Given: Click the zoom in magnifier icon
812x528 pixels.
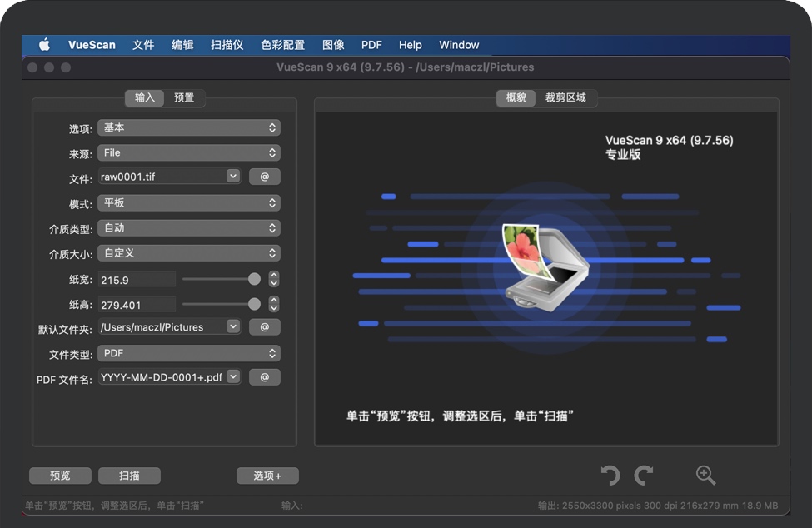Looking at the screenshot, I should point(705,476).
